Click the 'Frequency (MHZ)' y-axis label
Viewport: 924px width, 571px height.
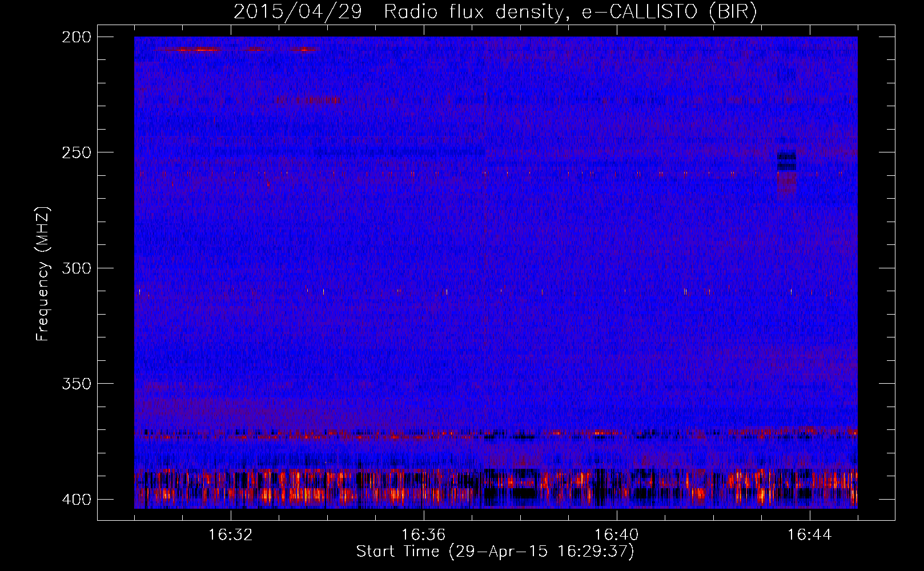click(43, 274)
